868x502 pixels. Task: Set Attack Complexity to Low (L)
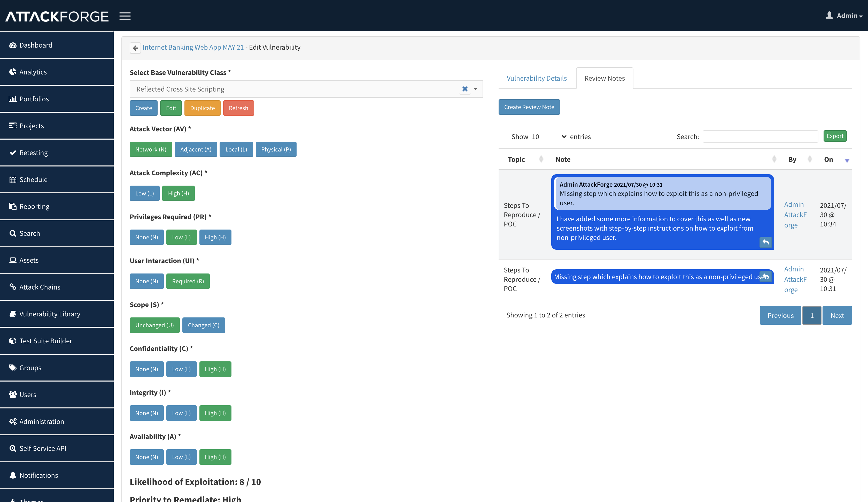[144, 193]
